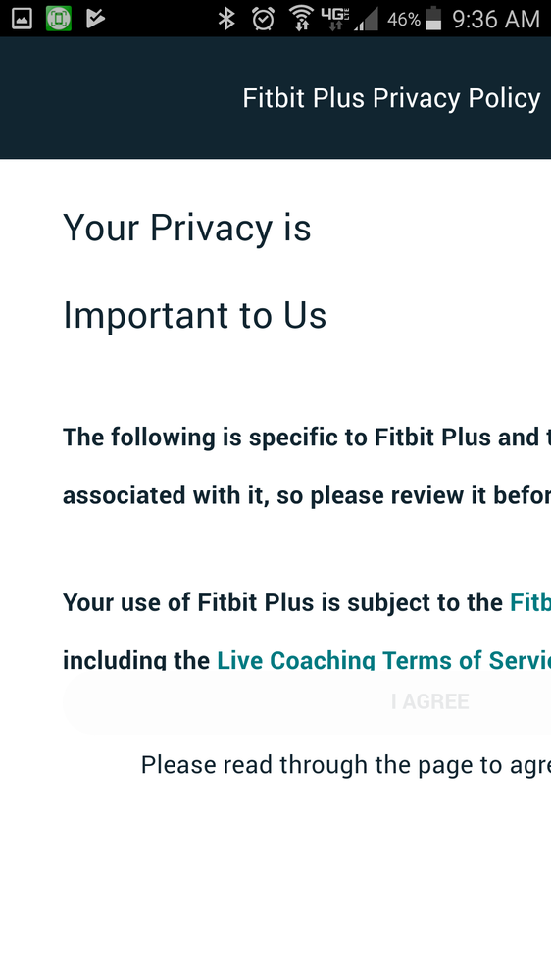The height and width of the screenshot is (980, 551).
Task: Tap the checkmark task notification icon
Action: (95, 19)
